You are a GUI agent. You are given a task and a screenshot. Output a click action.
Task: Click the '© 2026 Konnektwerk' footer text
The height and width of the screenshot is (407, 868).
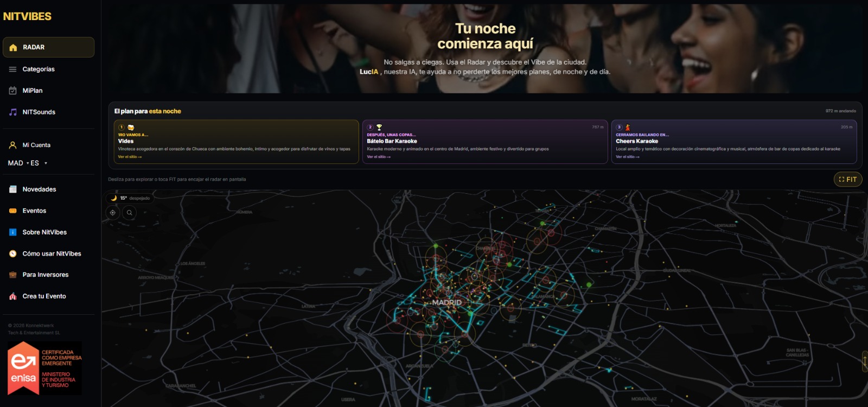coord(31,326)
